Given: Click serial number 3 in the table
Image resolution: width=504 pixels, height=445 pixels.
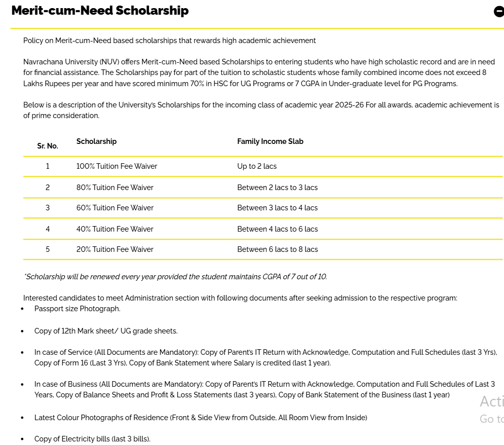Looking at the screenshot, I should click(48, 208).
